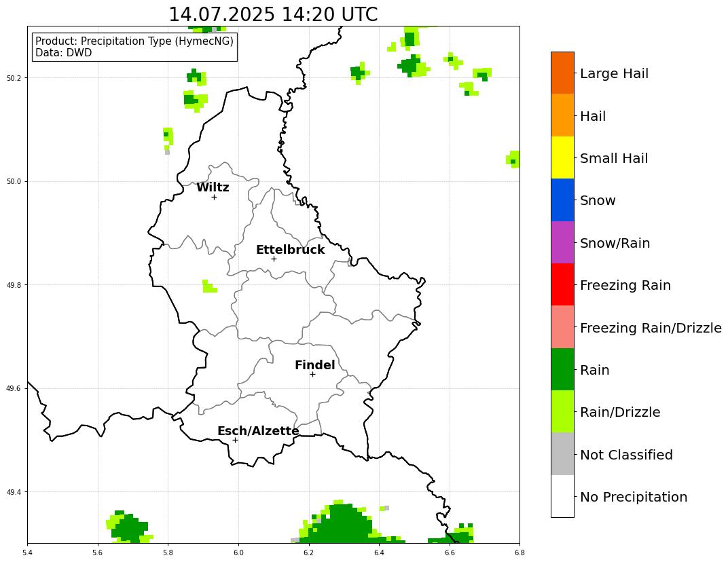Click the 6.0 longitude axis tick
This screenshot has height=562, width=728.
click(238, 552)
